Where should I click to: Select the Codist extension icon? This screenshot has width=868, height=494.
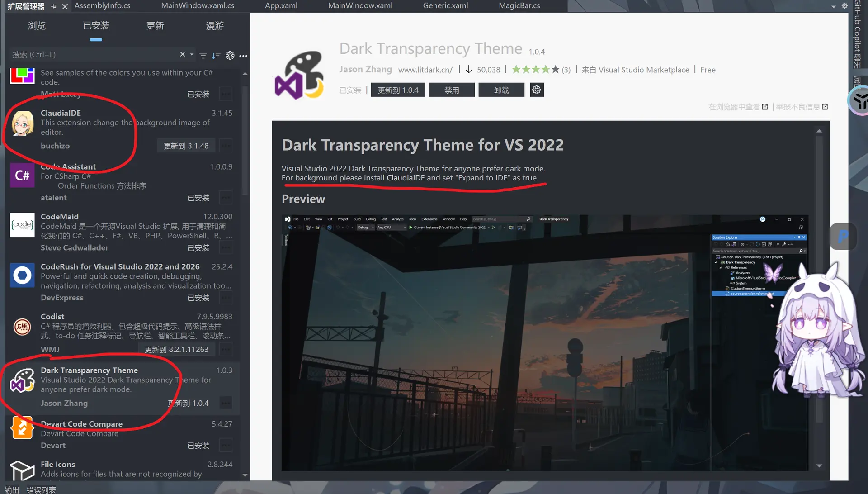tap(22, 327)
